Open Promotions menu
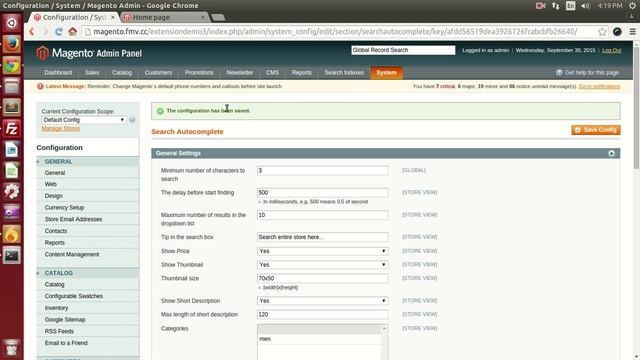The image size is (640, 360). pyautogui.click(x=199, y=73)
